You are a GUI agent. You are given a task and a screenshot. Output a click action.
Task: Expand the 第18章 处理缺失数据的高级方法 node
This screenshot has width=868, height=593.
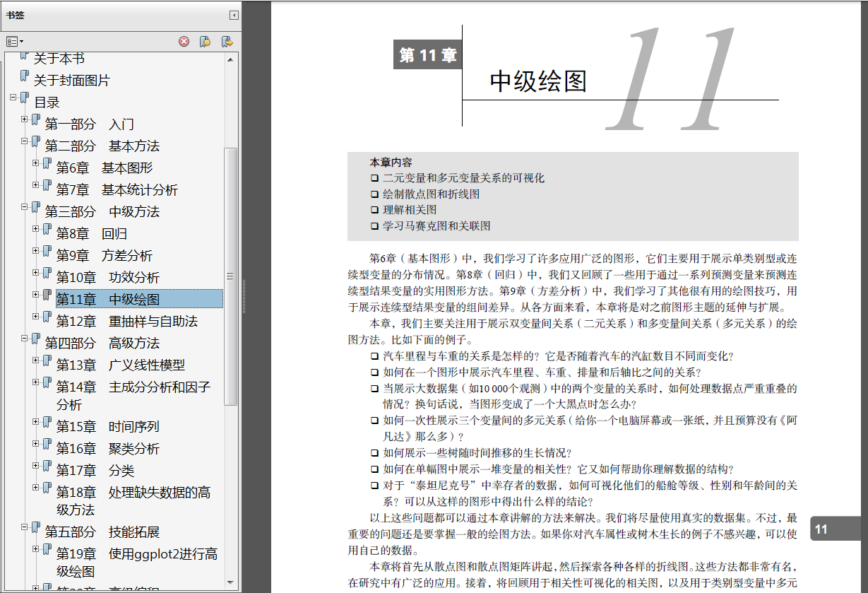(36, 488)
